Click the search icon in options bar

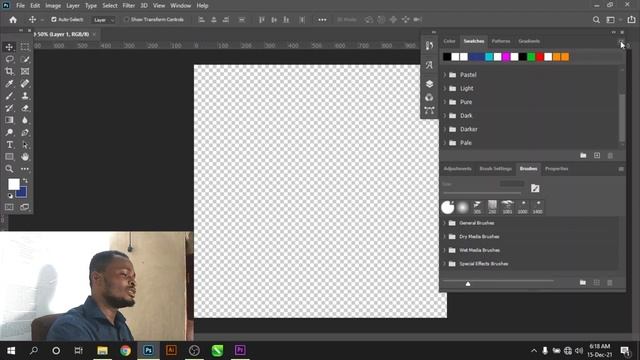(x=596, y=20)
